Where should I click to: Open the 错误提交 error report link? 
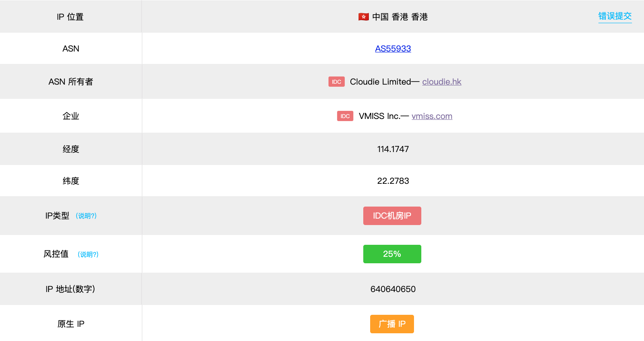(615, 16)
